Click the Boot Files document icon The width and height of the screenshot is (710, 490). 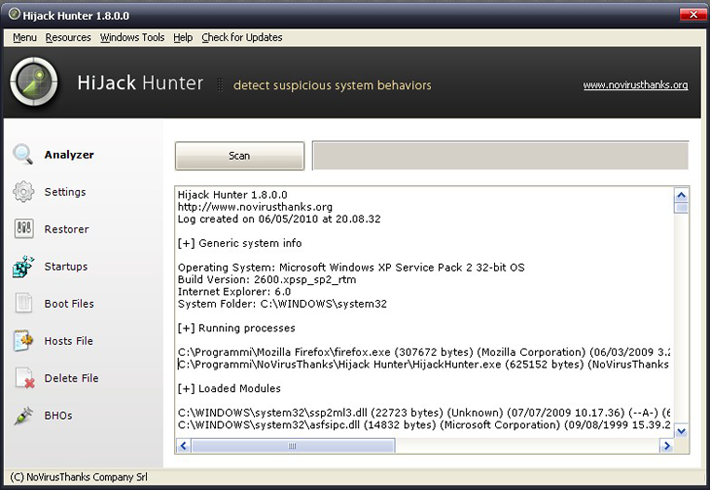(24, 303)
